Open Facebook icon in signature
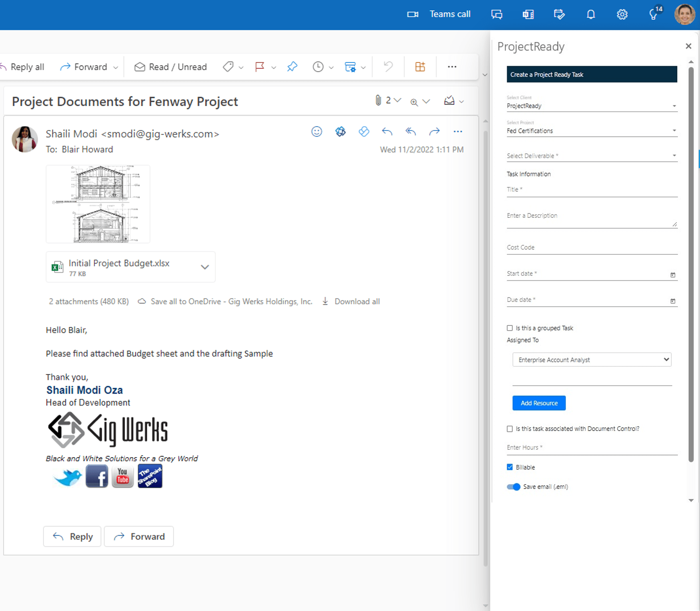 tap(97, 476)
